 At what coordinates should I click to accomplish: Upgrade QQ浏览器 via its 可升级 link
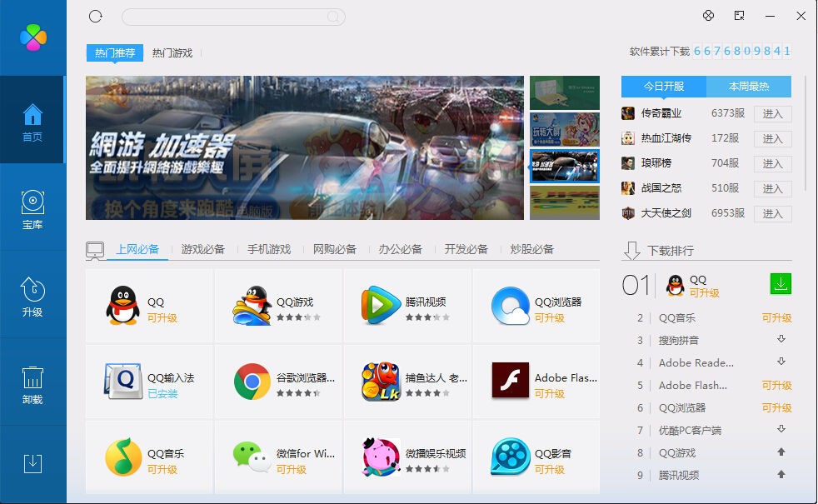(776, 408)
